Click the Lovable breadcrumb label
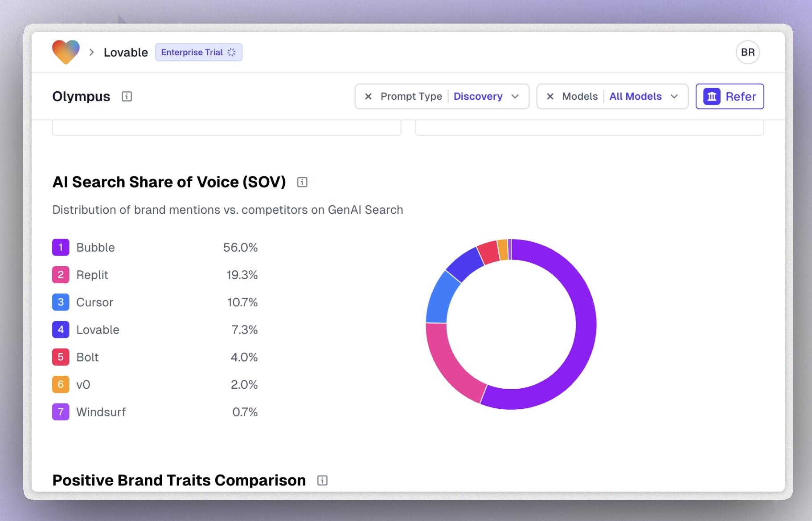 click(126, 52)
